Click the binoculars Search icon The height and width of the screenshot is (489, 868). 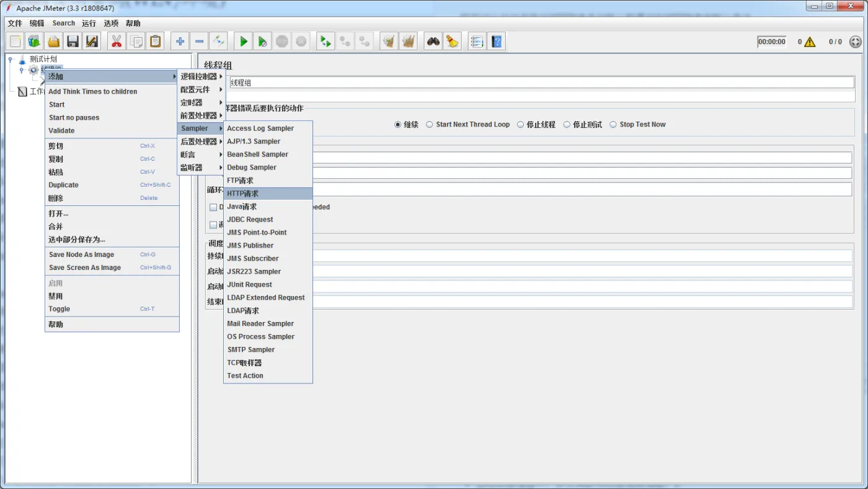click(x=433, y=42)
